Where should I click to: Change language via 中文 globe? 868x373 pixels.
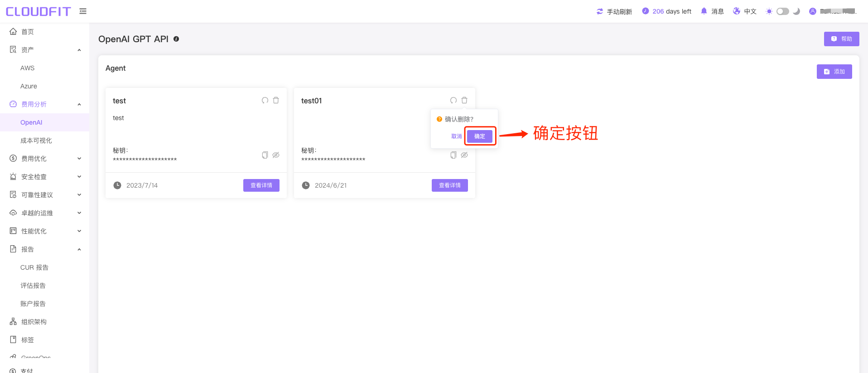(x=745, y=11)
